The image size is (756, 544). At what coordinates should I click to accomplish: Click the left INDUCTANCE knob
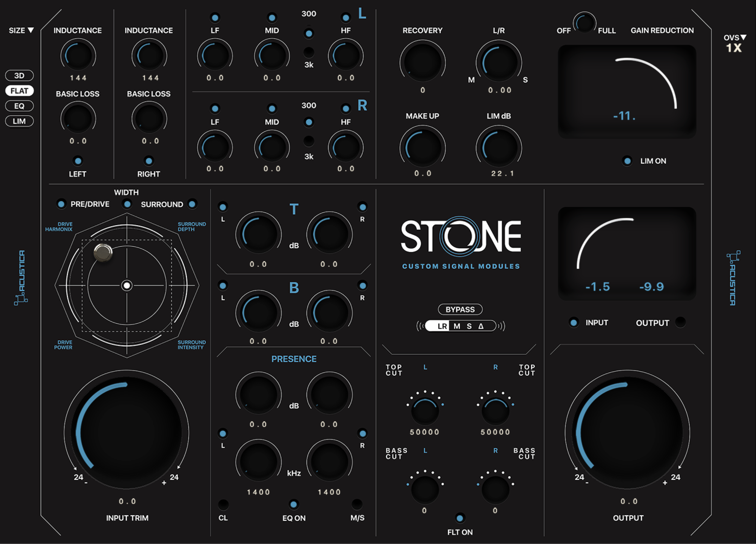coord(78,55)
